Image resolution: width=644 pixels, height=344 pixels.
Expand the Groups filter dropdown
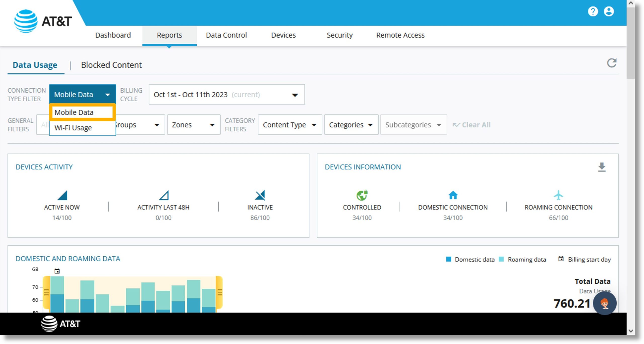tap(140, 125)
